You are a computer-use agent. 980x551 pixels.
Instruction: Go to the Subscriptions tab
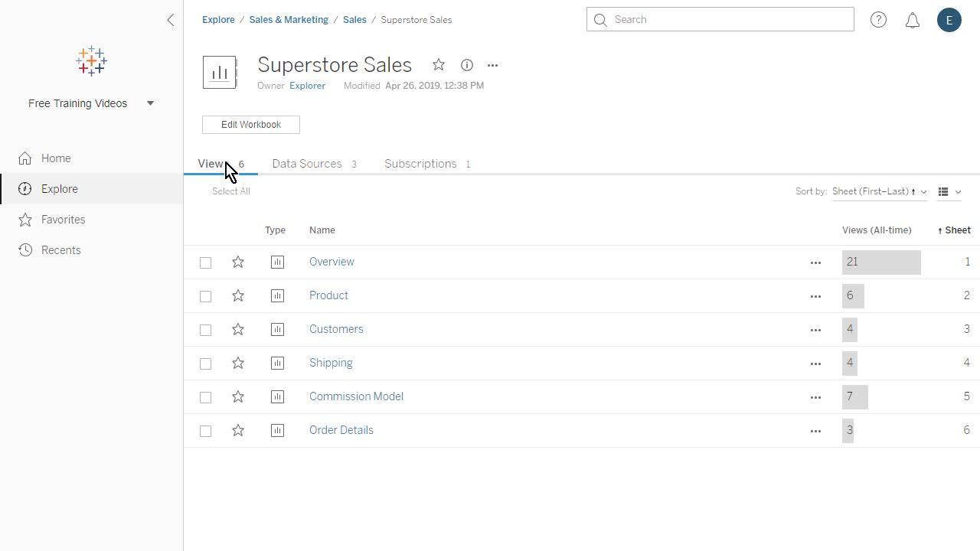420,164
